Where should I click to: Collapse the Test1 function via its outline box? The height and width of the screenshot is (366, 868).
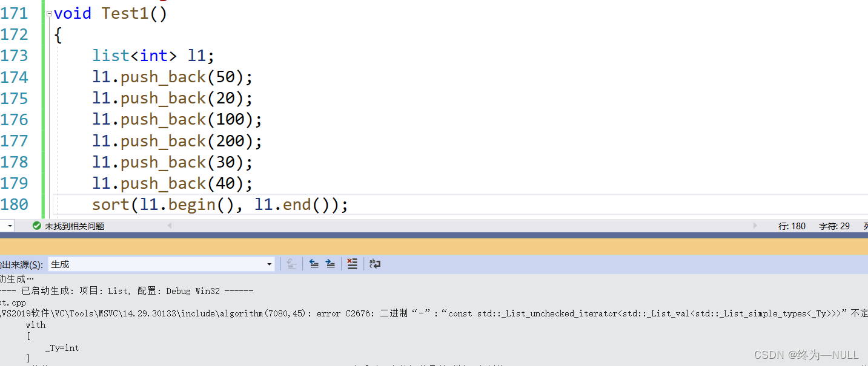(48, 13)
